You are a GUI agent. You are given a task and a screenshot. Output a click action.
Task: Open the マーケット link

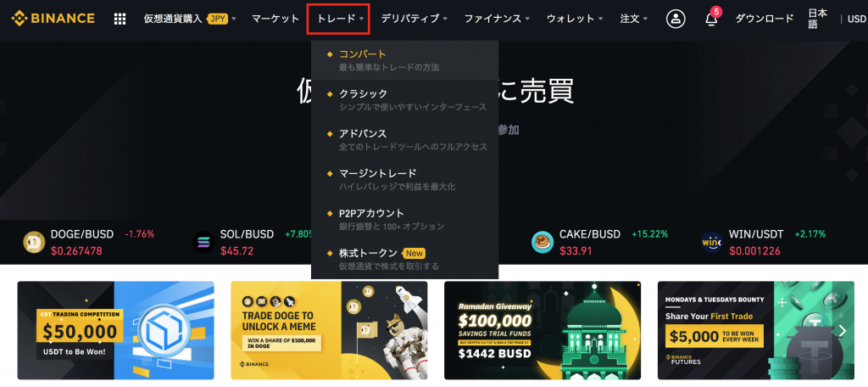point(275,19)
